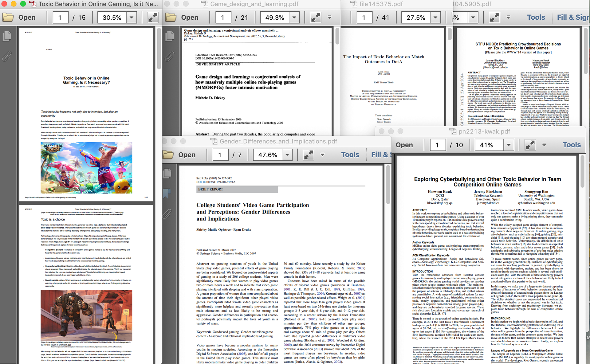Viewport: 590px width, 364px height.
Task: Click hkwak@qf.org.qa email in pn2213-kwak document
Action: pos(440,203)
